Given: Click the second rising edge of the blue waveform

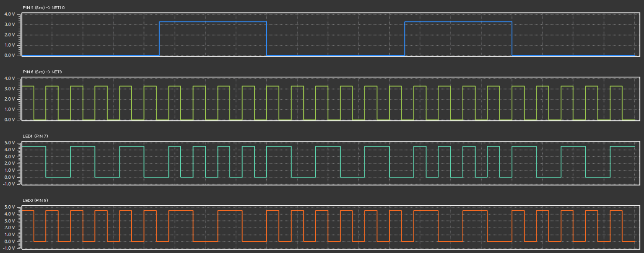Looking at the screenshot, I should 405,39.
